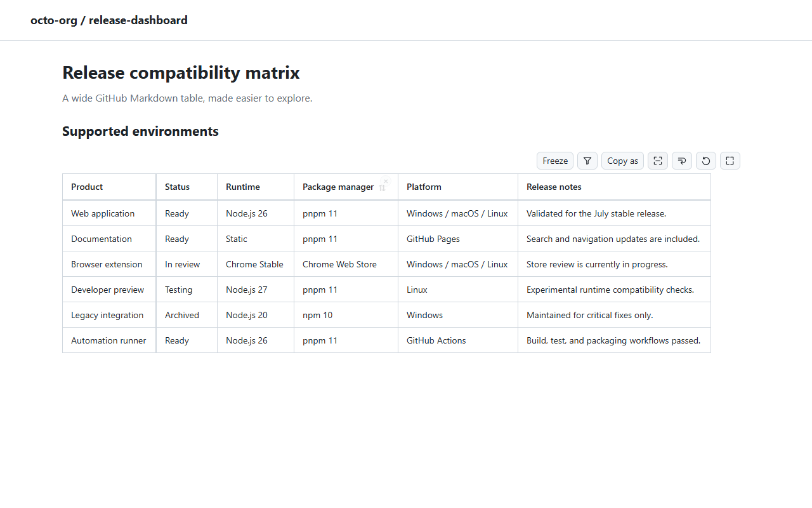Click Ready status in Web application row

(187, 213)
